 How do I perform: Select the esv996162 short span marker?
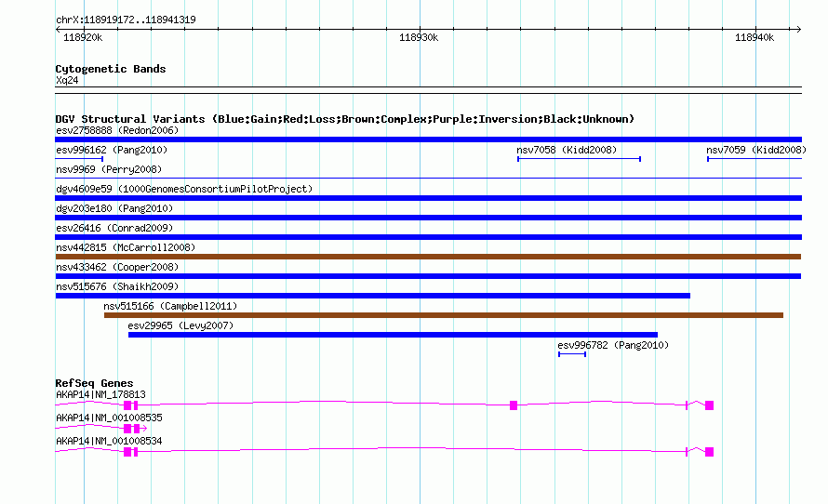point(79,159)
